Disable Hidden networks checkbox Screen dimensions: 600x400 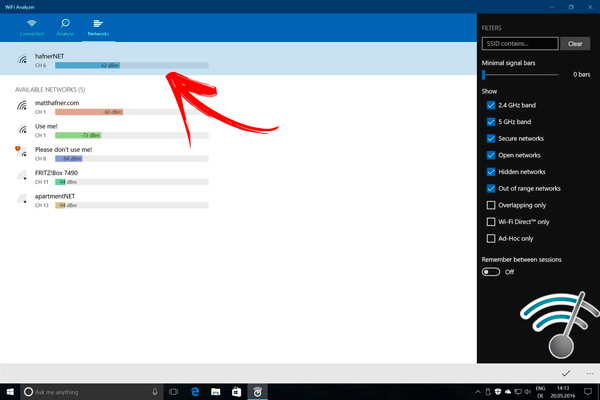pyautogui.click(x=491, y=172)
